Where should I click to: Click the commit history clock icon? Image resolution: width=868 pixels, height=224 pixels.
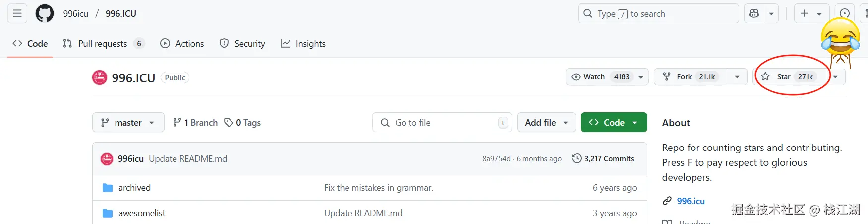[x=577, y=159]
